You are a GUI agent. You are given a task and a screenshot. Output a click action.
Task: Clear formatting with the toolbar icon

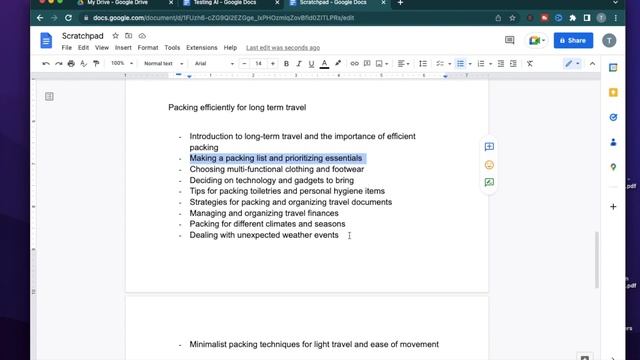pos(530,64)
